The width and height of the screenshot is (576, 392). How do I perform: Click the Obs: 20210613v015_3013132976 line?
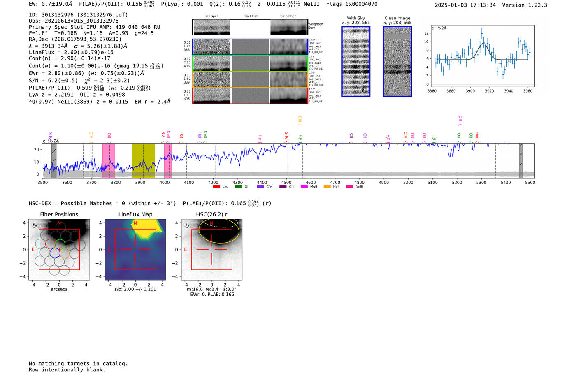pyautogui.click(x=74, y=21)
